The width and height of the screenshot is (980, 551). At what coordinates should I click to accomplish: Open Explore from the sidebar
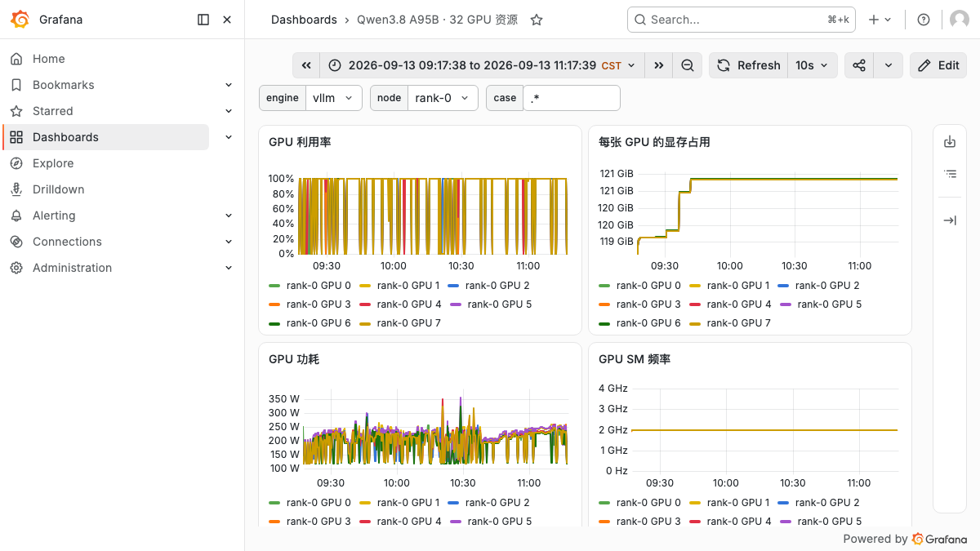[x=53, y=163]
